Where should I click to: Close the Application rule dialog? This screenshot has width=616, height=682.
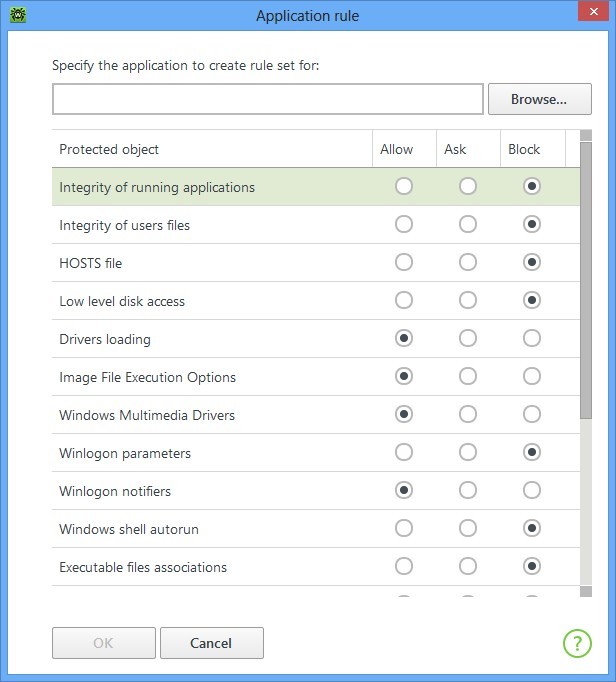(x=588, y=15)
